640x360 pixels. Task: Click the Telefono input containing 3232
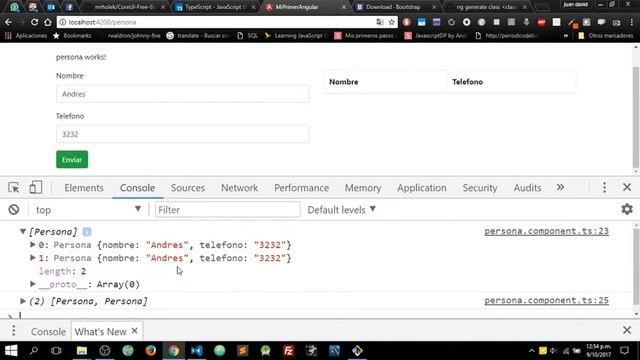coord(182,134)
